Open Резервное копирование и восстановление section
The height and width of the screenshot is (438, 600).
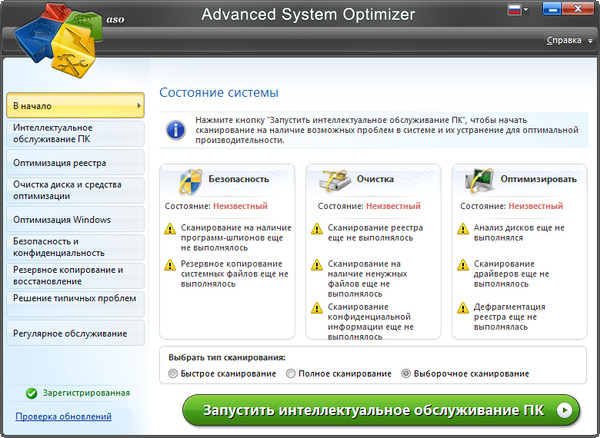(73, 275)
